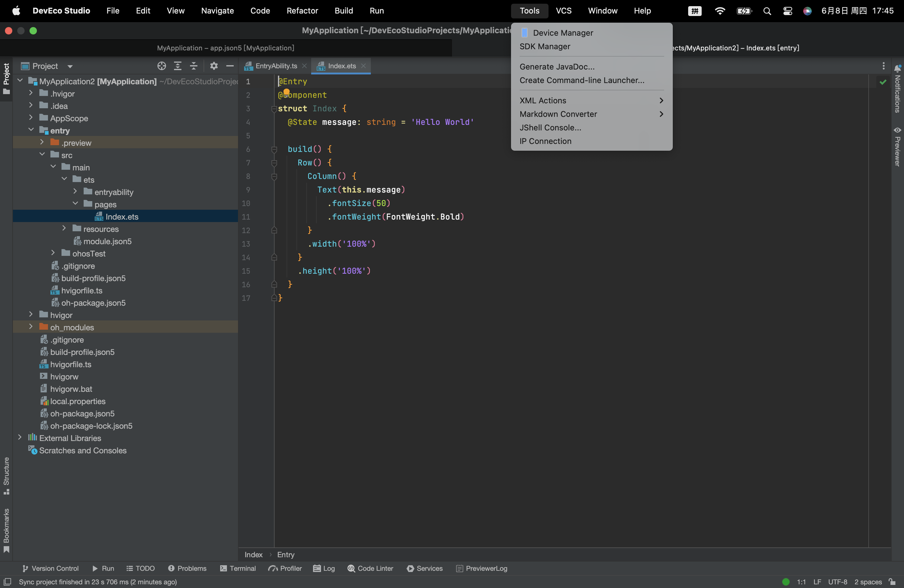Screen dimensions: 904x588
Task: Open the Terminal tool window
Action: point(238,568)
